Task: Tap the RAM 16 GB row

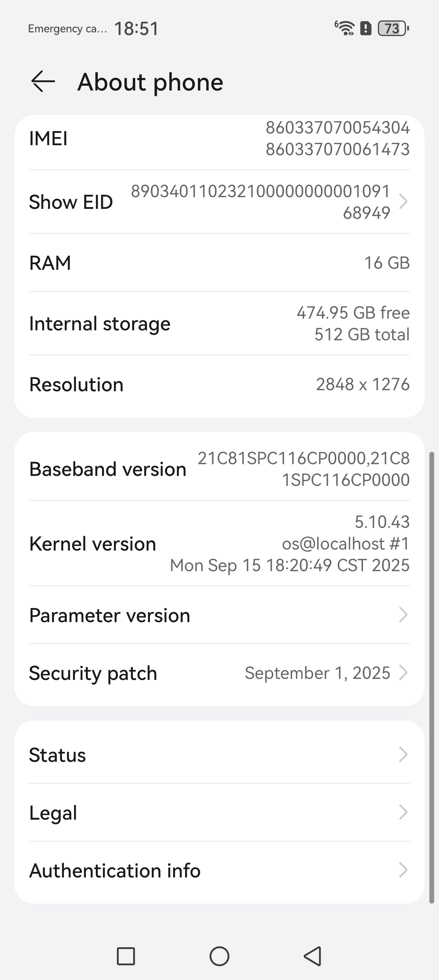Action: (219, 263)
